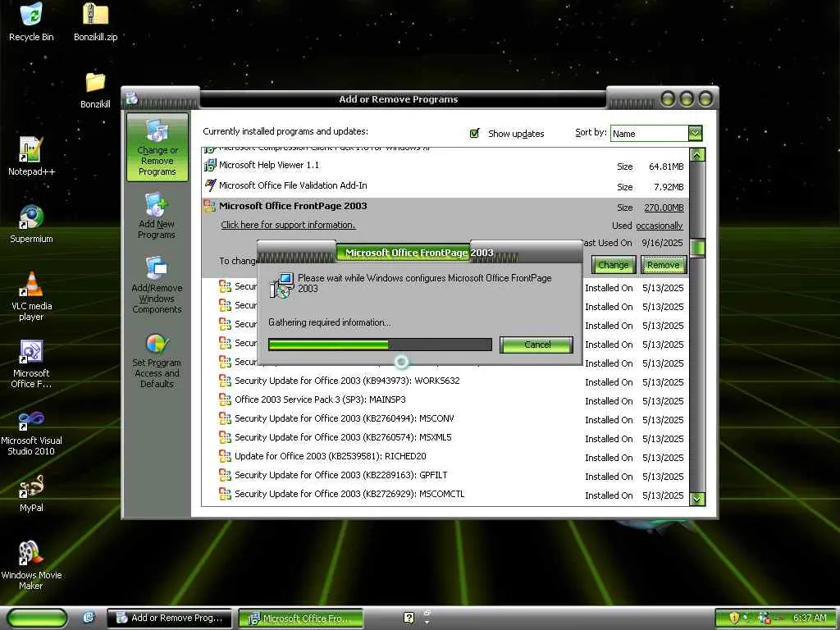Click the Microsoft Office FrontPage 2003 heading

293,206
